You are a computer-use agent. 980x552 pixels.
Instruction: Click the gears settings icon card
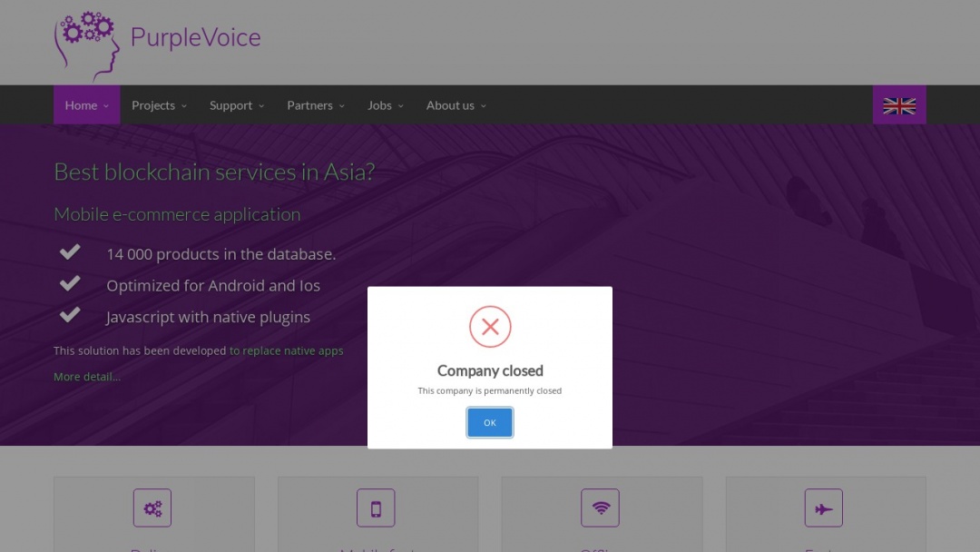pos(152,508)
